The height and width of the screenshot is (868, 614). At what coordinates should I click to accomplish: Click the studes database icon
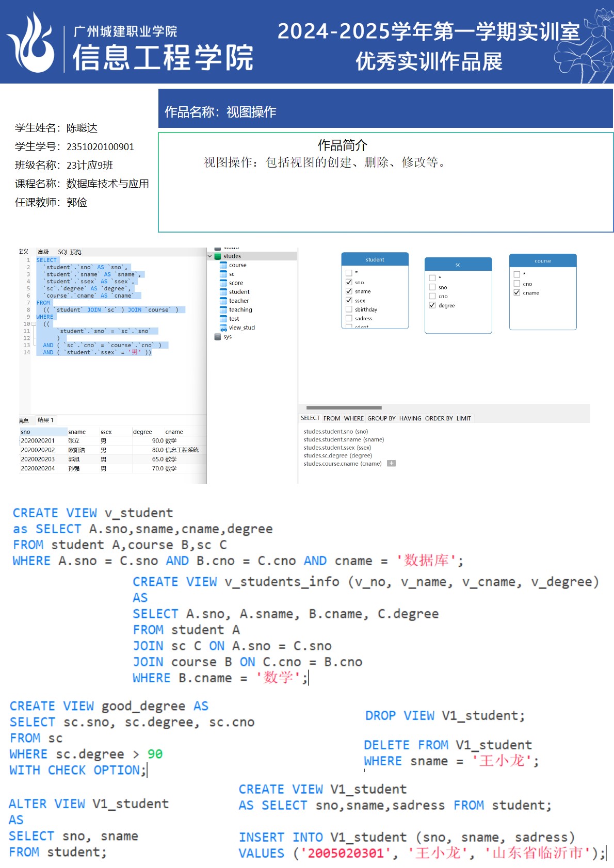click(218, 256)
